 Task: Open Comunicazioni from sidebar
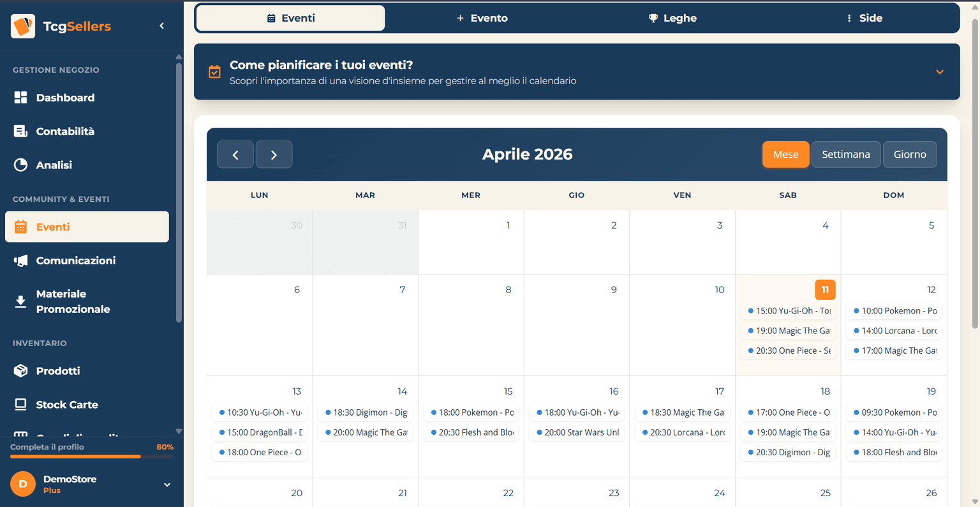click(87, 261)
